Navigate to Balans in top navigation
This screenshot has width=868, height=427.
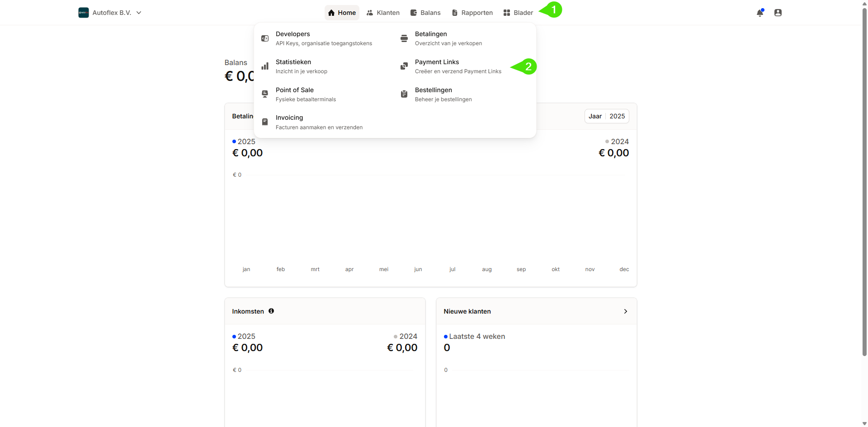pos(425,13)
